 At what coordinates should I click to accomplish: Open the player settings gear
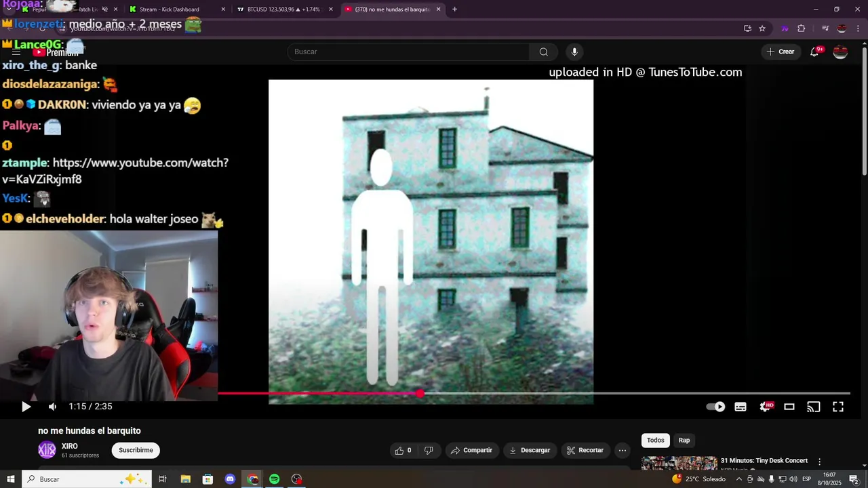coord(766,407)
